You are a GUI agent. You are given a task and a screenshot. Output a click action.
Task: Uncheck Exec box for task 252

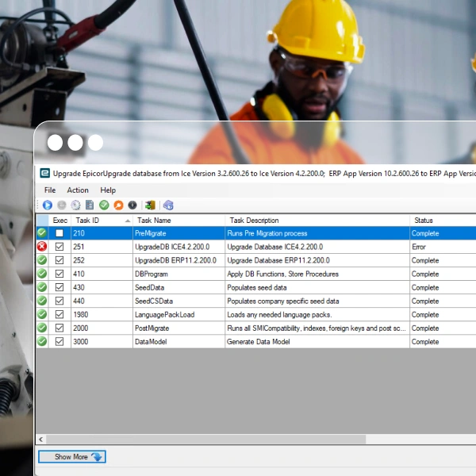click(x=59, y=260)
